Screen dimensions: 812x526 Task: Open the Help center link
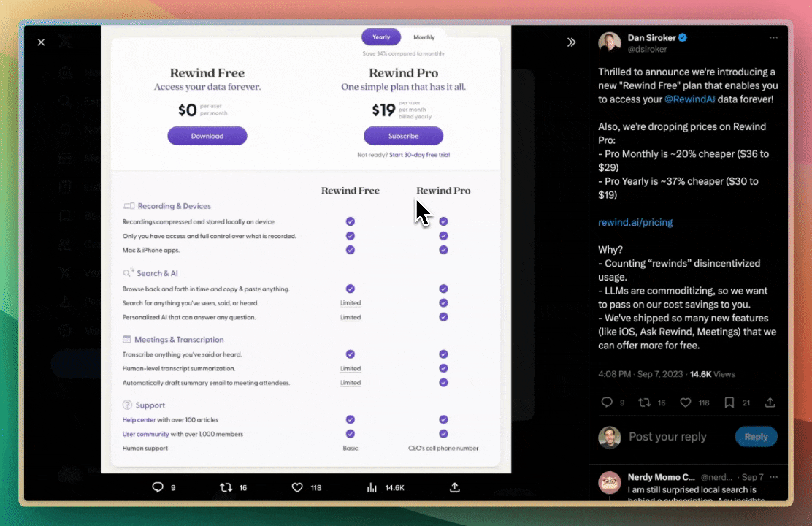(139, 420)
